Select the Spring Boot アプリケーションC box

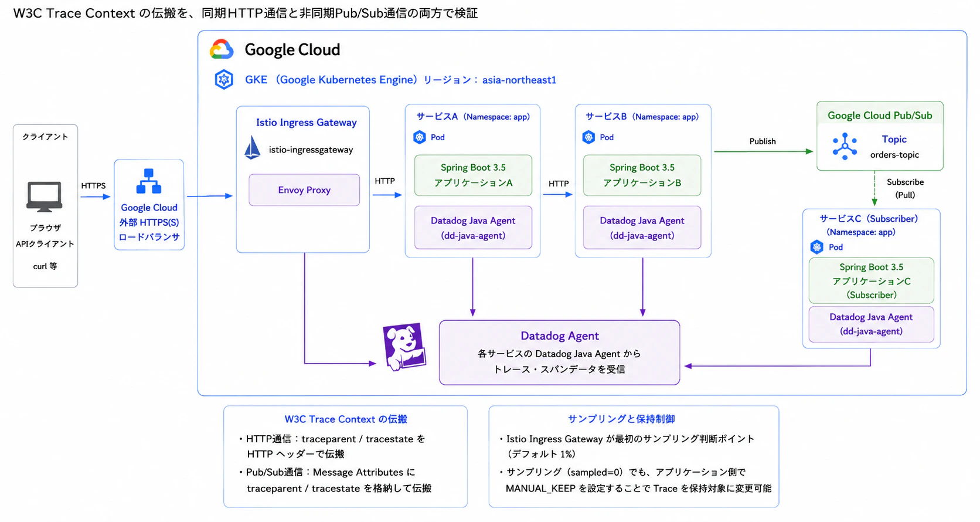coord(871,280)
